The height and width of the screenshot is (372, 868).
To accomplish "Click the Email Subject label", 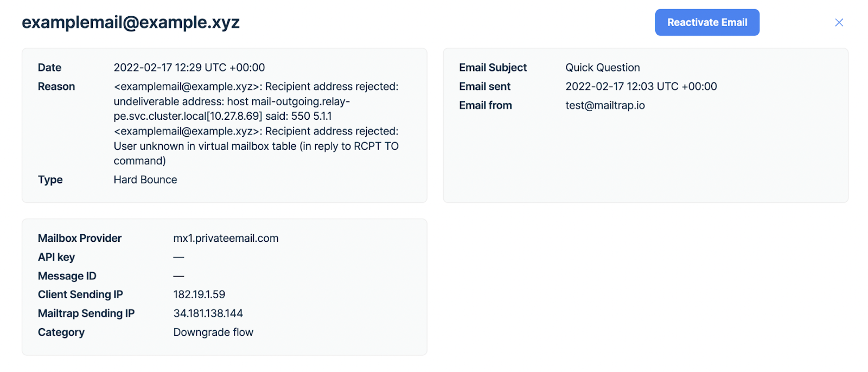I will (x=493, y=67).
